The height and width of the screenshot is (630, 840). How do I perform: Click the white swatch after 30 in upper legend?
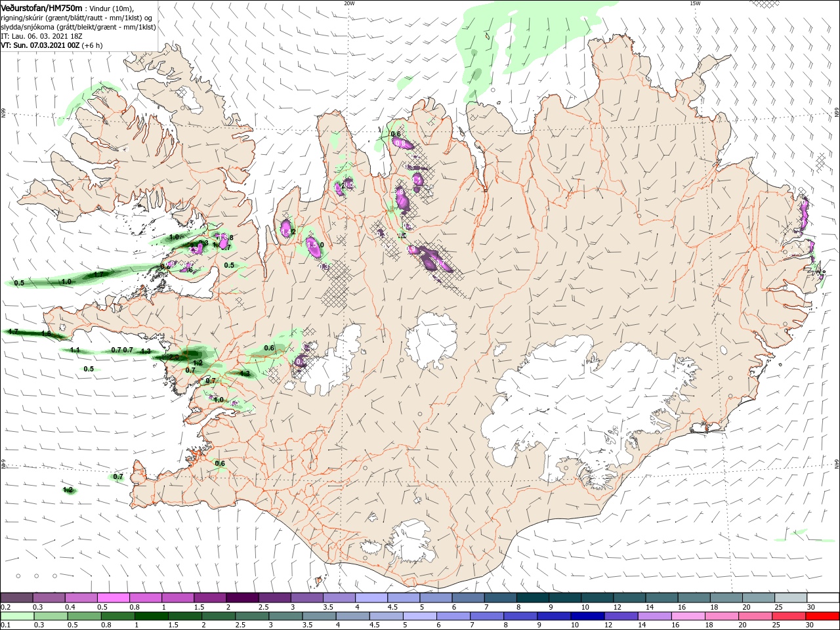point(823,598)
